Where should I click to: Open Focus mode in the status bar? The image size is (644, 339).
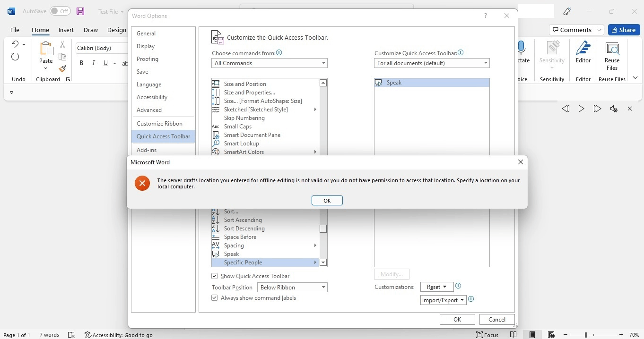point(487,335)
